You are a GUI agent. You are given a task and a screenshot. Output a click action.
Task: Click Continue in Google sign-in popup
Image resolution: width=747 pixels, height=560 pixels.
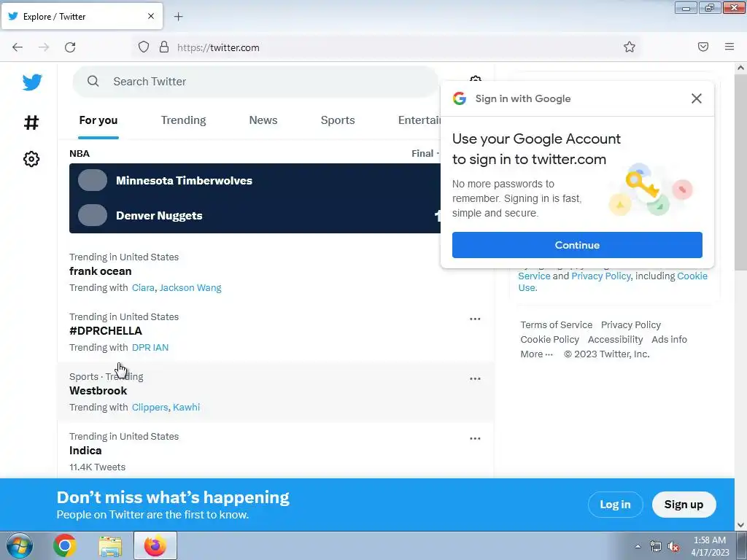tap(577, 245)
